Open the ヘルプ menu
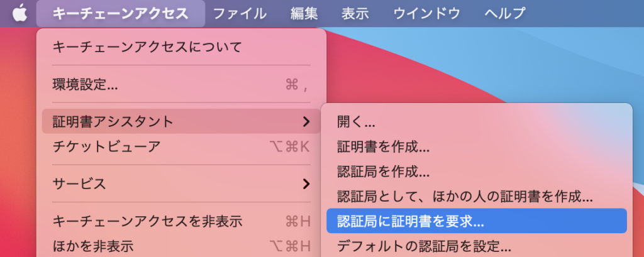The width and height of the screenshot is (644, 257). point(505,13)
